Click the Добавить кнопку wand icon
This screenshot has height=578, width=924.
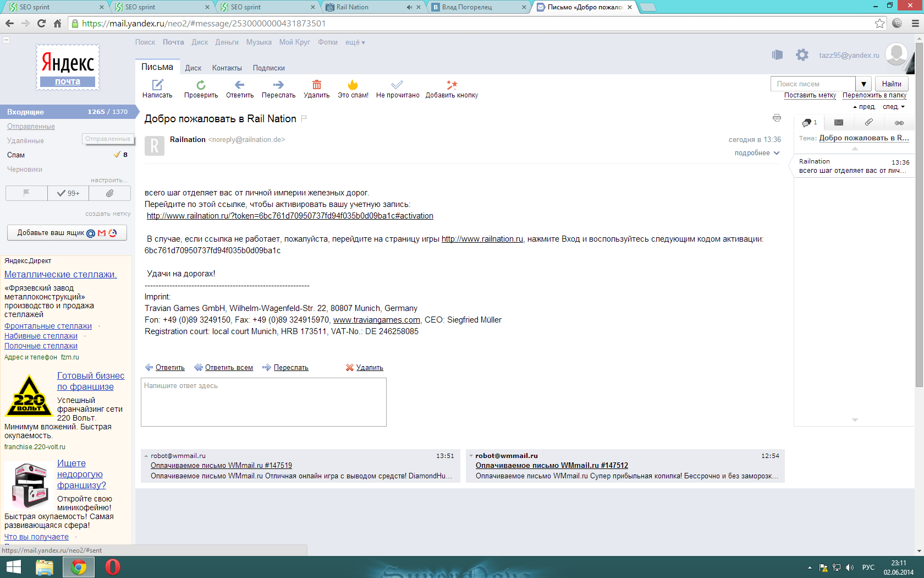tap(452, 85)
